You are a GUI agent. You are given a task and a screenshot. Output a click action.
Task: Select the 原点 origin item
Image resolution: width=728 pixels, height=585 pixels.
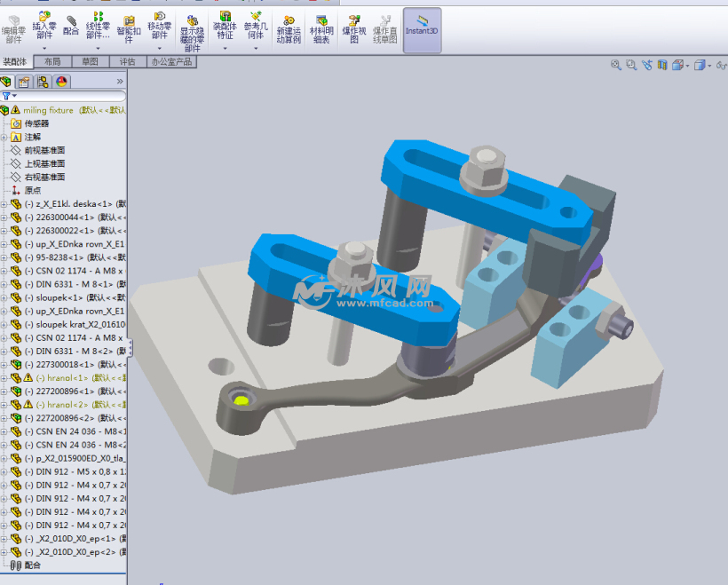pyautogui.click(x=32, y=191)
